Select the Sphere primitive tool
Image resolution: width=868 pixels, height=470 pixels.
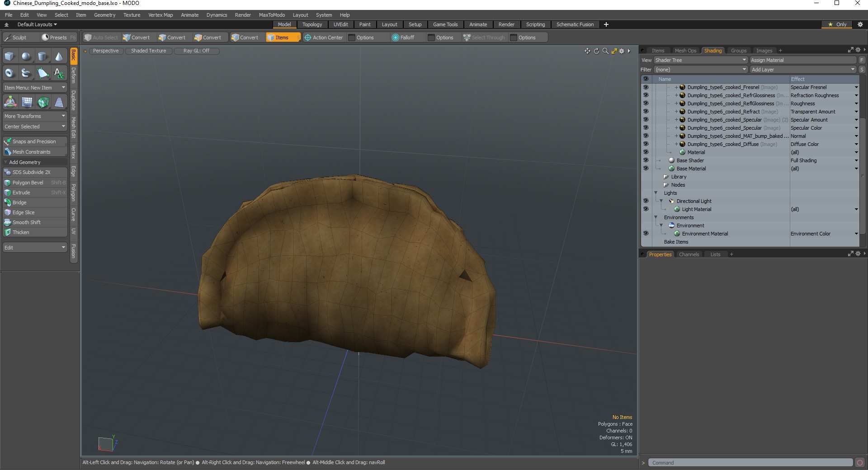coord(26,56)
